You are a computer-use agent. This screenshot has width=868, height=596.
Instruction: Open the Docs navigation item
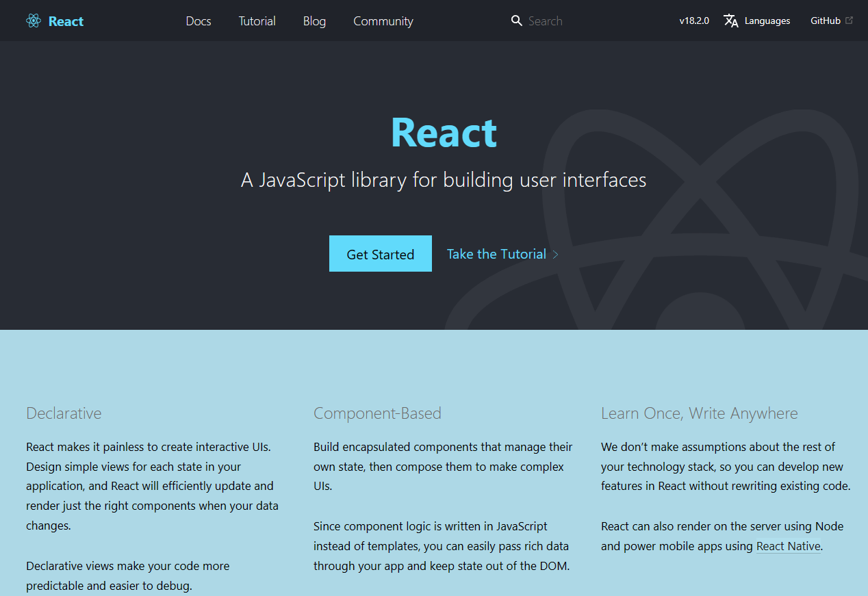coord(199,21)
